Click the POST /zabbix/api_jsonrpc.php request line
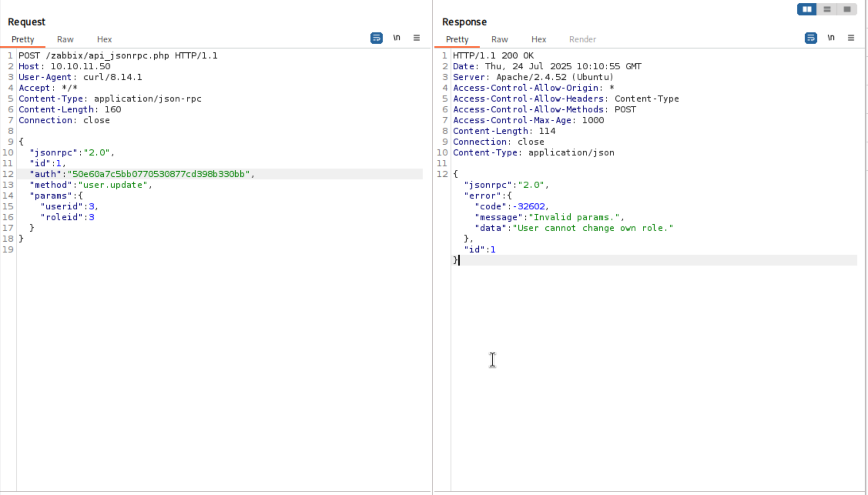868x495 pixels. tap(118, 55)
